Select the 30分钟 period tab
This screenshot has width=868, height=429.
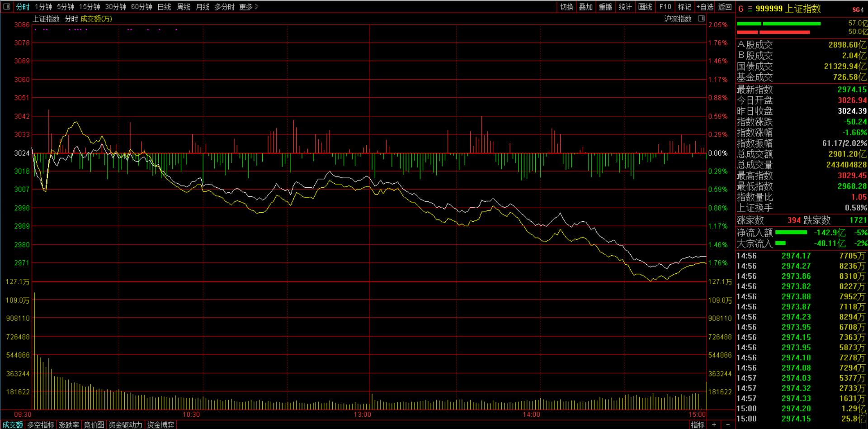pos(116,7)
